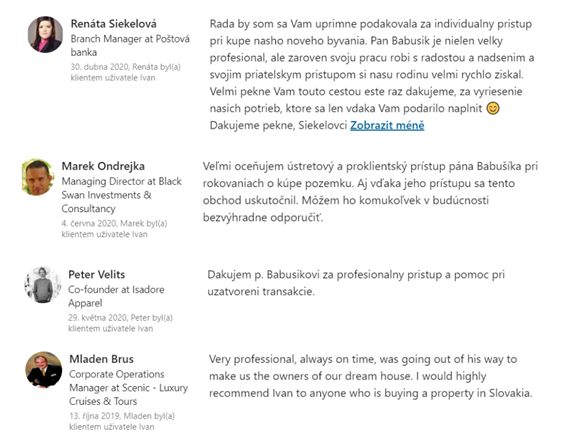Viewport: 564px width, 448px height.
Task: Click the name Marek Ondrejka
Action: pyautogui.click(x=103, y=166)
